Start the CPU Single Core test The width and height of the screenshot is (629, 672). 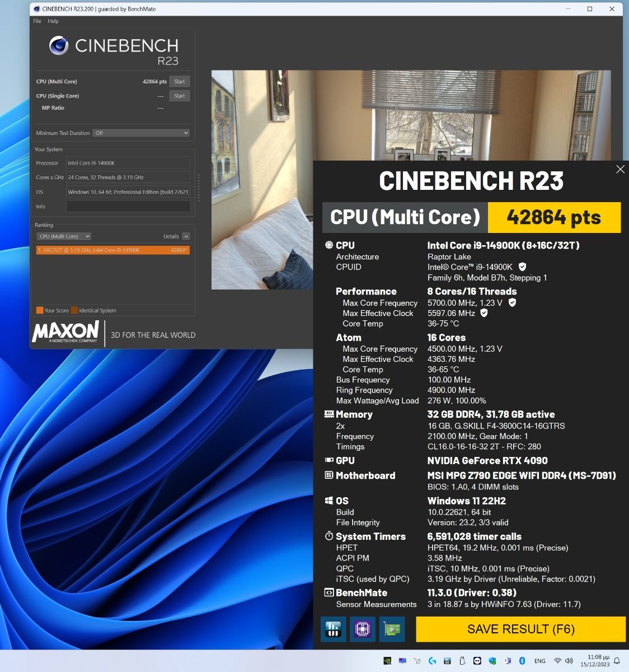(x=179, y=96)
